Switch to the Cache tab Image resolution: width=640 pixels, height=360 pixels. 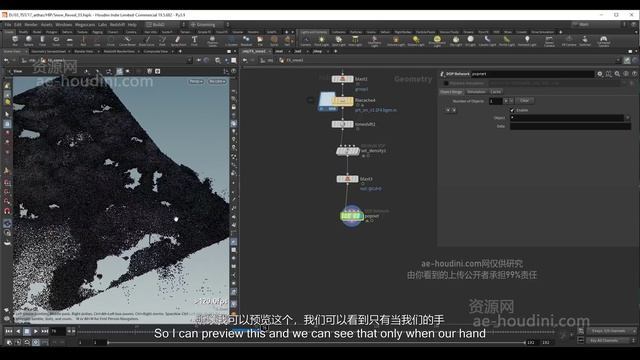pos(496,92)
